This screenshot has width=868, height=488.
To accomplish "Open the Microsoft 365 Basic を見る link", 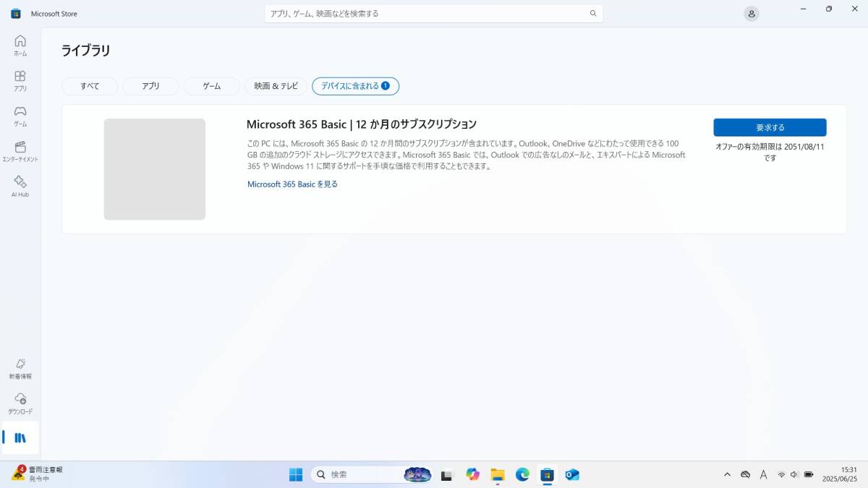I will pyautogui.click(x=292, y=184).
